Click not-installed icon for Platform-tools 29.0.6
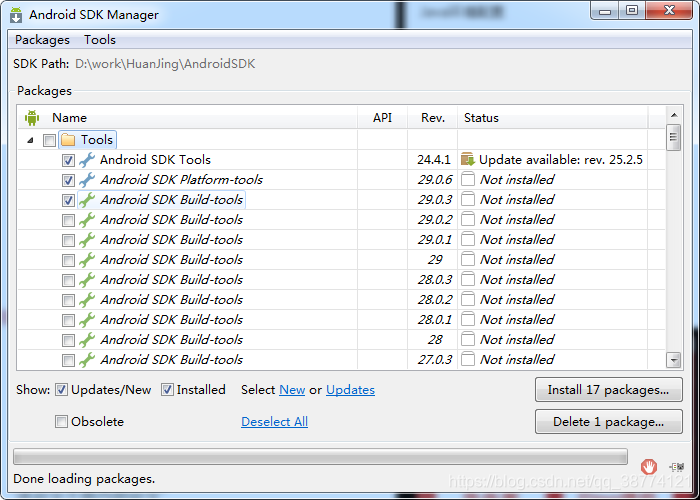This screenshot has height=500, width=700. pyautogui.click(x=468, y=179)
